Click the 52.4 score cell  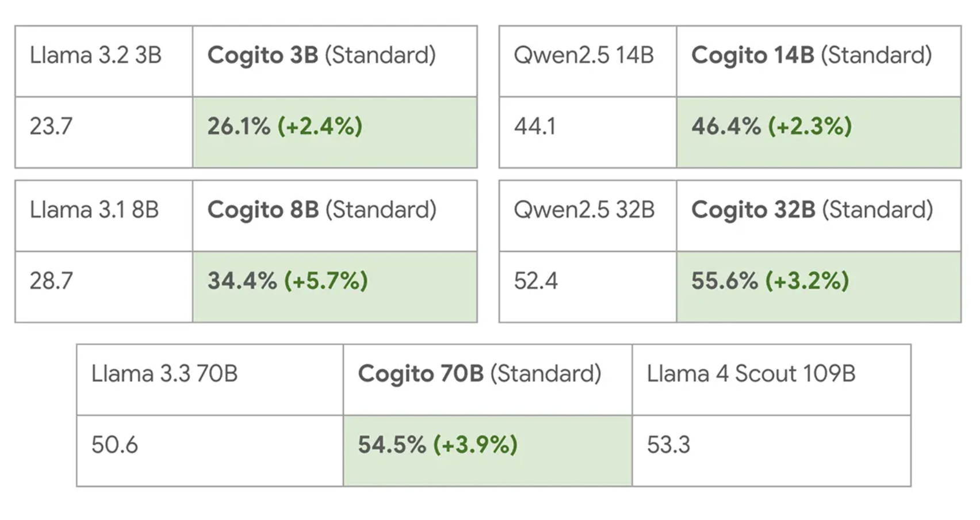click(x=588, y=286)
